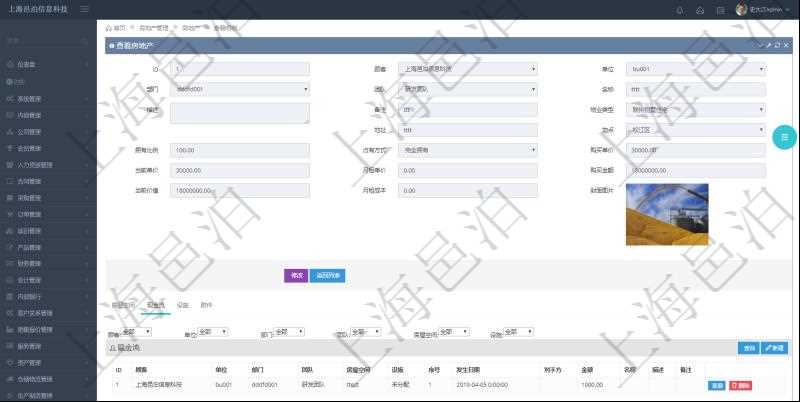The image size is (800, 402).
Task: Click the 新增 button above the table
Action: pos(773,348)
